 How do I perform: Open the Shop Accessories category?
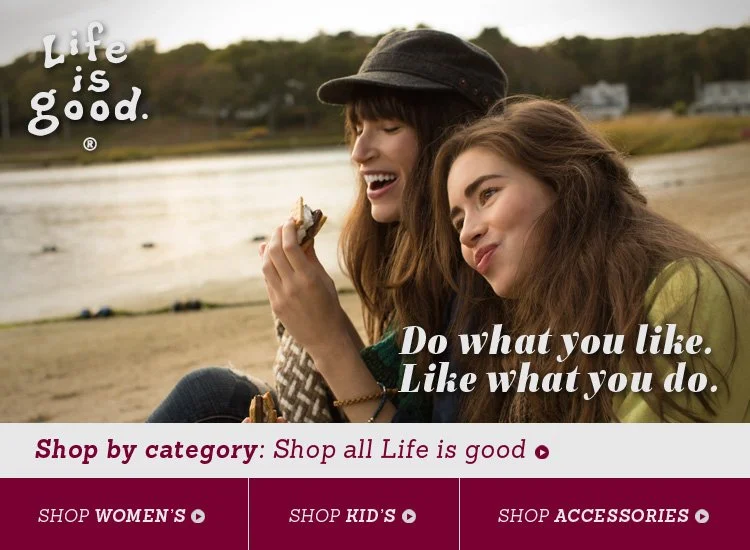click(x=605, y=514)
